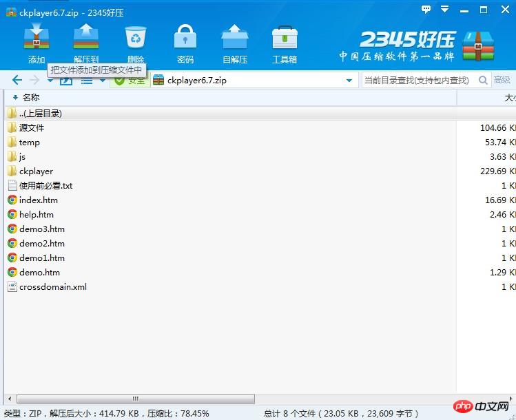Click the 16.69 size value

pos(495,200)
